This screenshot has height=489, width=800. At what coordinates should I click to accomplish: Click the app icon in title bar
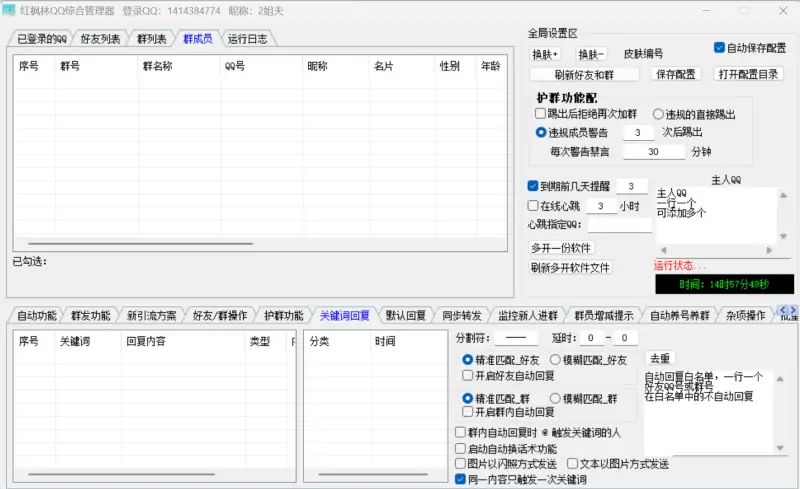click(10, 11)
